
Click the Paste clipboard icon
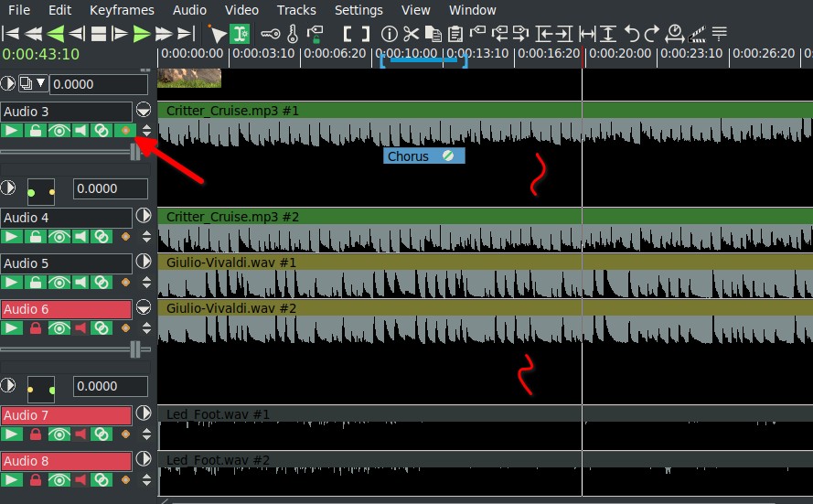point(455,34)
